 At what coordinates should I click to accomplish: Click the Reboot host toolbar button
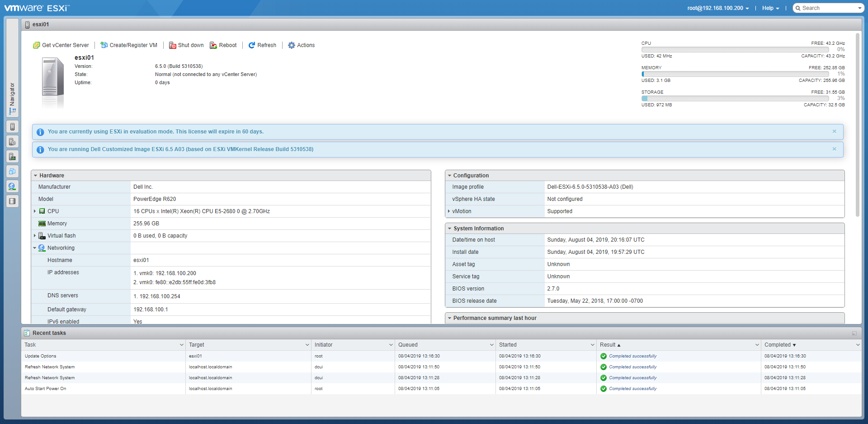point(223,45)
